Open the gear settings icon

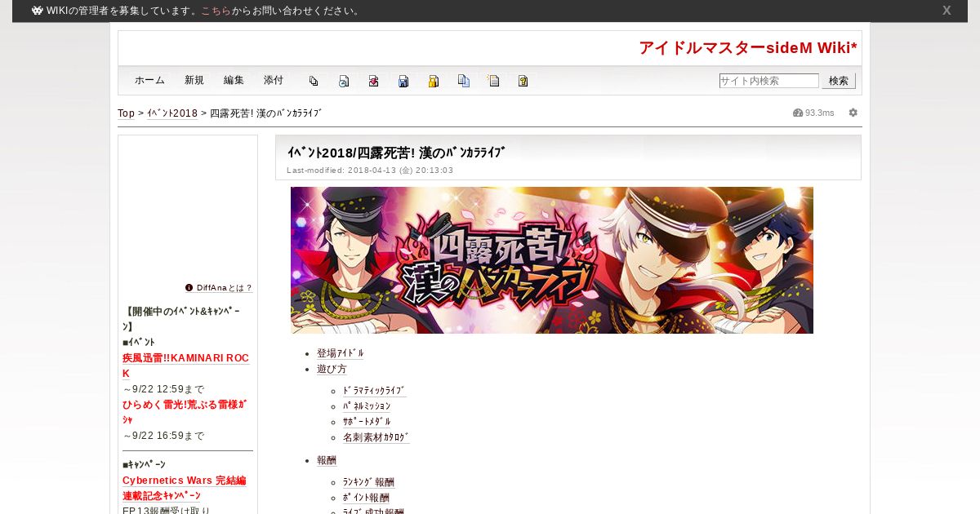(x=853, y=113)
